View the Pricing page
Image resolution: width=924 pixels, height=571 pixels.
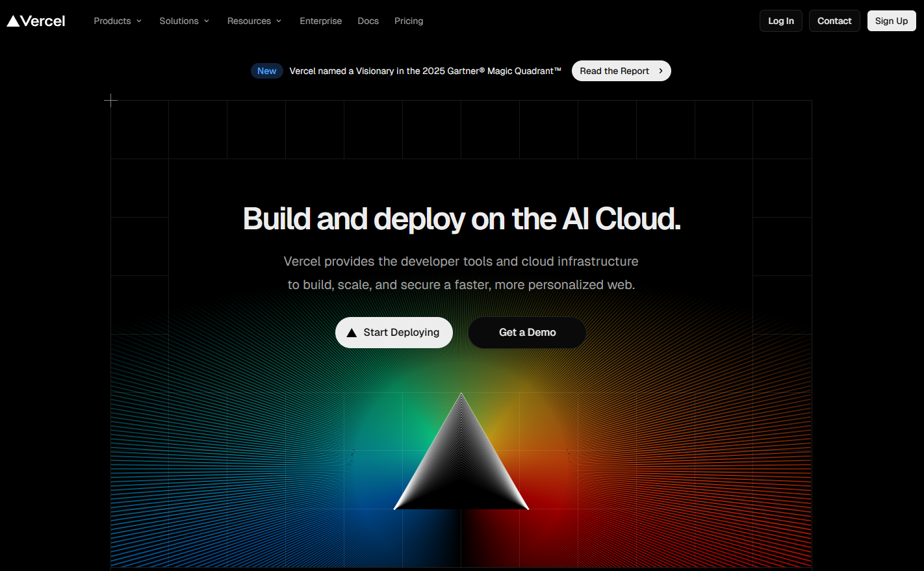[409, 21]
